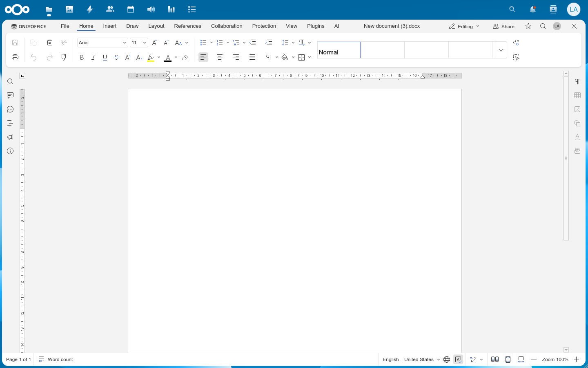Viewport: 588px width, 368px height.
Task: Open the Comments panel in left sidebar
Action: pyautogui.click(x=10, y=95)
